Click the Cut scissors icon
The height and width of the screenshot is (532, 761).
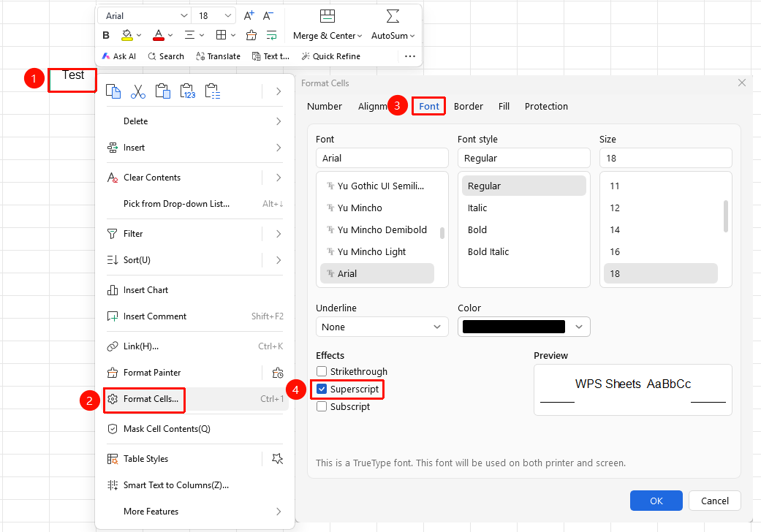coord(138,91)
